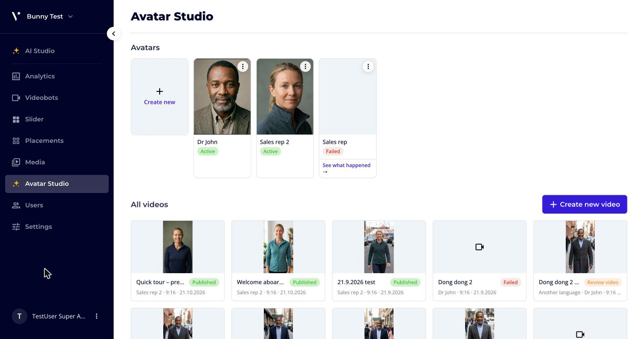The height and width of the screenshot is (339, 644).
Task: Open the three-dot menu on Dr John avatar
Action: point(243,66)
